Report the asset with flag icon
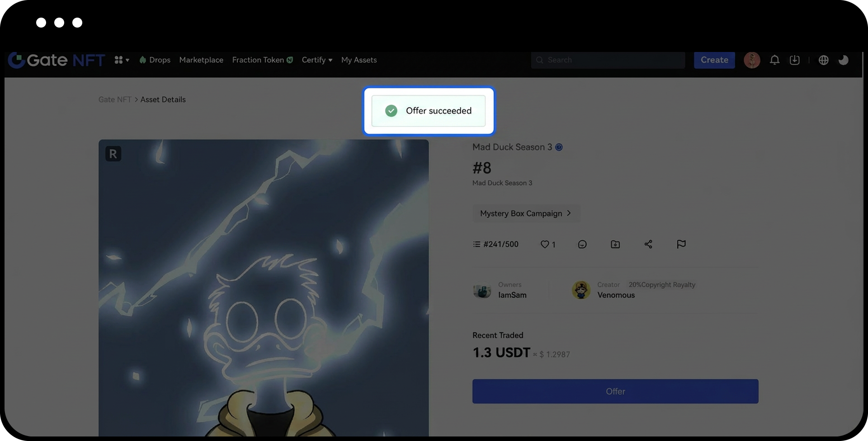 [681, 244]
